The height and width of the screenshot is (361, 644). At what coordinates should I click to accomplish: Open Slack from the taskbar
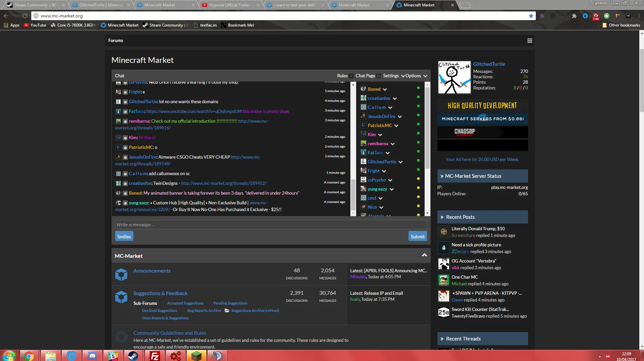[x=113, y=356]
